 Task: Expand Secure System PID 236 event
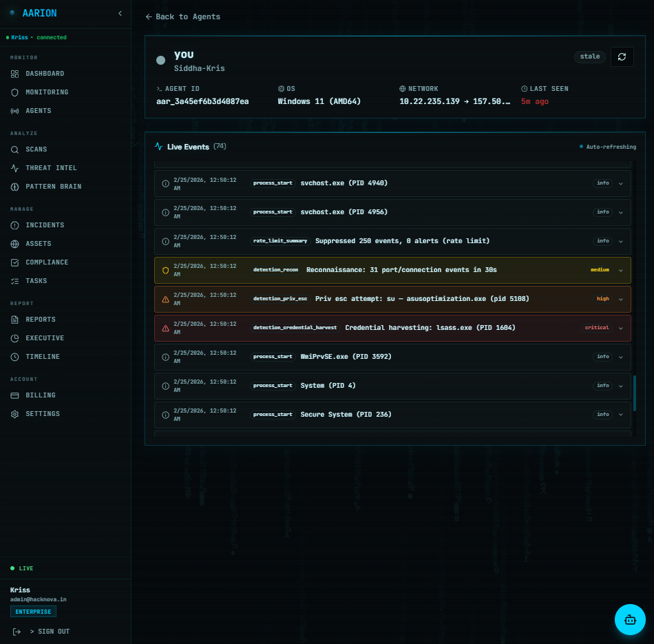[x=621, y=415]
